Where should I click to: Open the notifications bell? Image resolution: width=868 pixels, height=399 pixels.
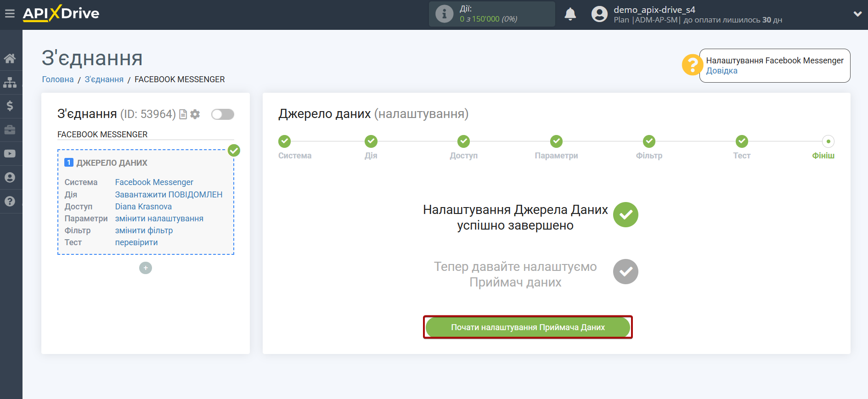point(570,14)
